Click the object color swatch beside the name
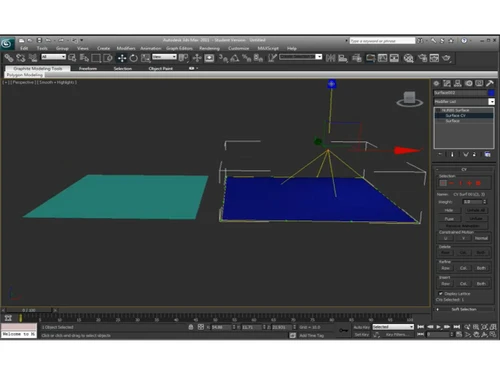This screenshot has width=500, height=375. (491, 93)
